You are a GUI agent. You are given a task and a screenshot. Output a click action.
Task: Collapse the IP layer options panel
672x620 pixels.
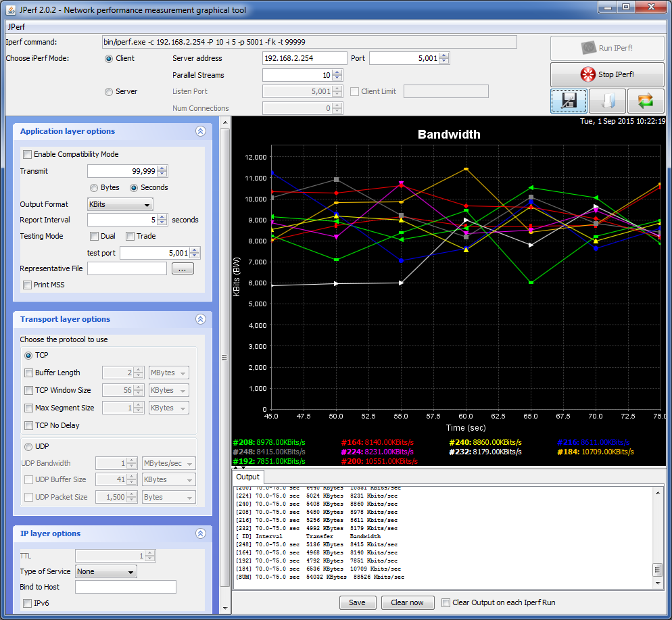click(x=200, y=533)
